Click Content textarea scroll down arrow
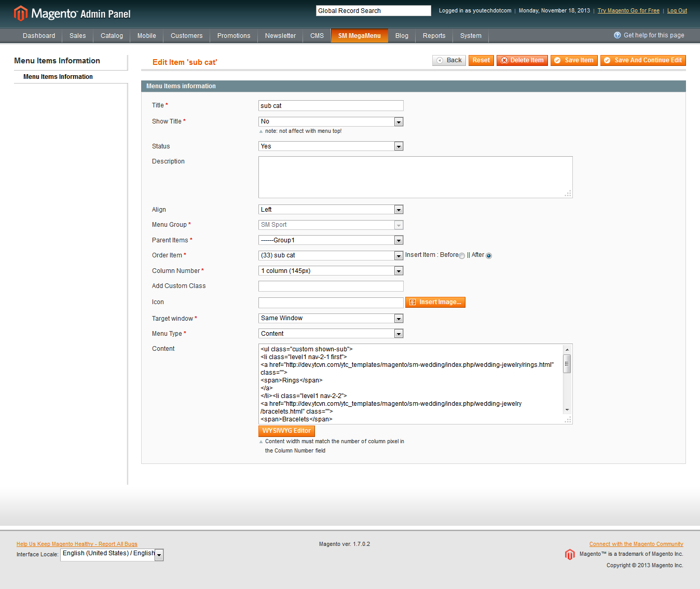The image size is (700, 589). pos(567,410)
